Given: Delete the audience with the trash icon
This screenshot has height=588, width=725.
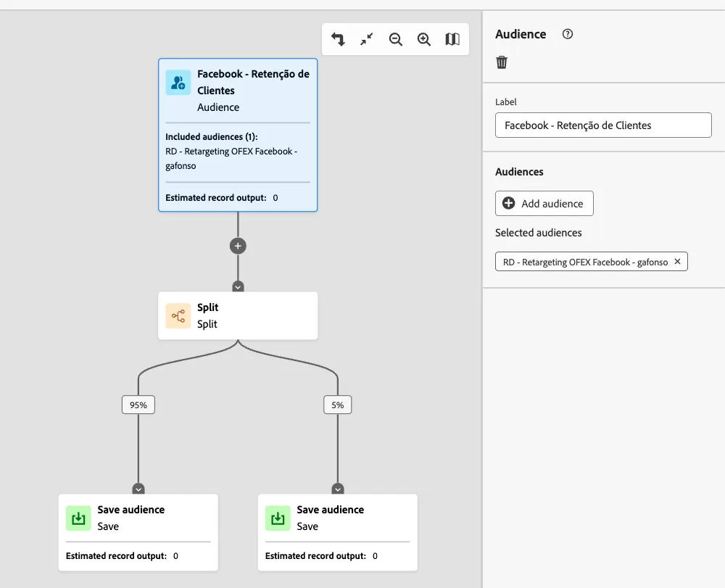Looking at the screenshot, I should (502, 62).
